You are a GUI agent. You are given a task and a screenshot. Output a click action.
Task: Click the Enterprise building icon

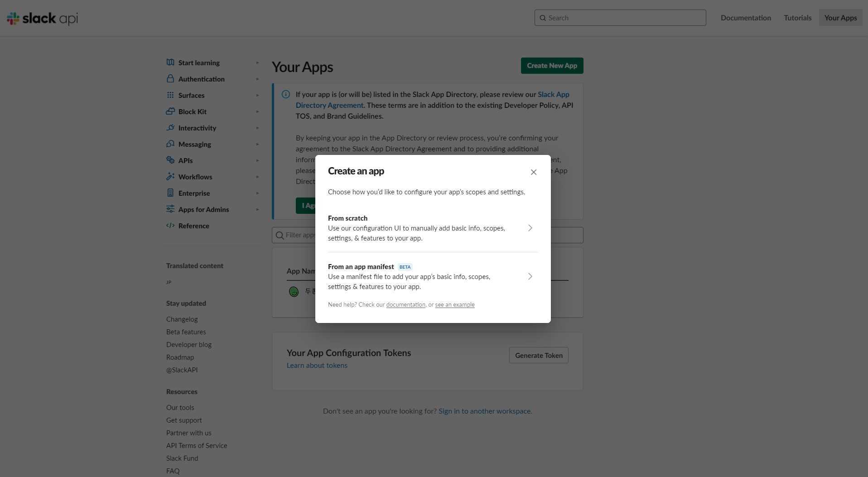pos(170,193)
